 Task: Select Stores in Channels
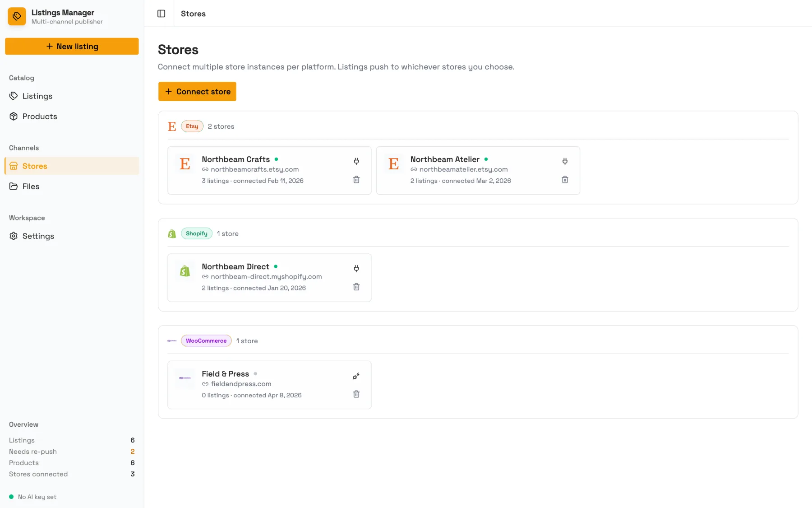click(72, 166)
